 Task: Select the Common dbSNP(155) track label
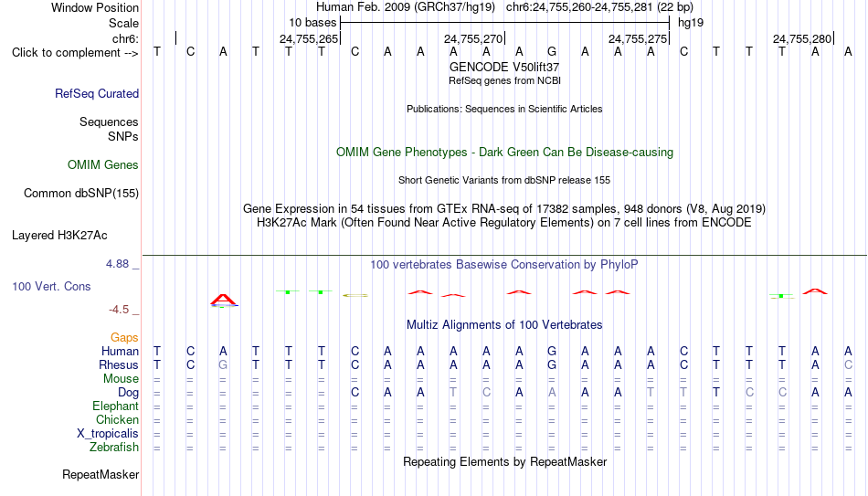(81, 194)
